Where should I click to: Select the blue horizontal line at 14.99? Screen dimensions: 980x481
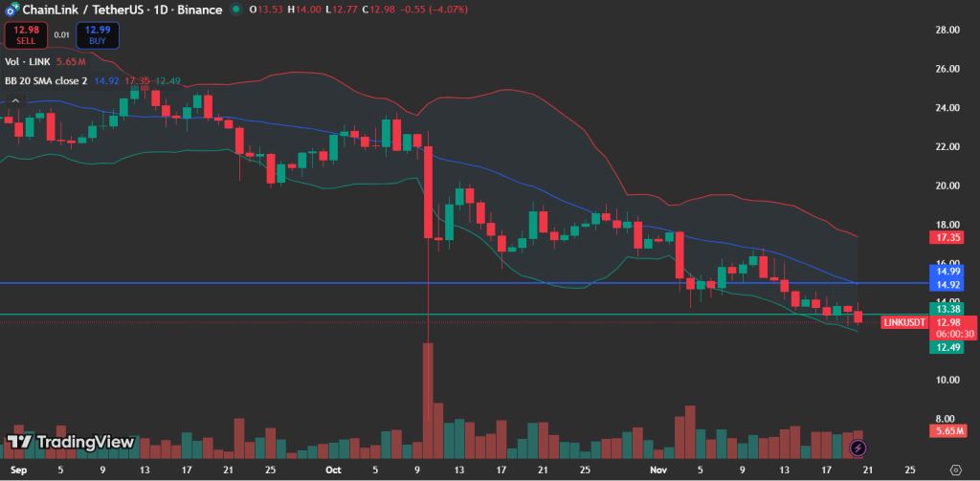(x=462, y=283)
